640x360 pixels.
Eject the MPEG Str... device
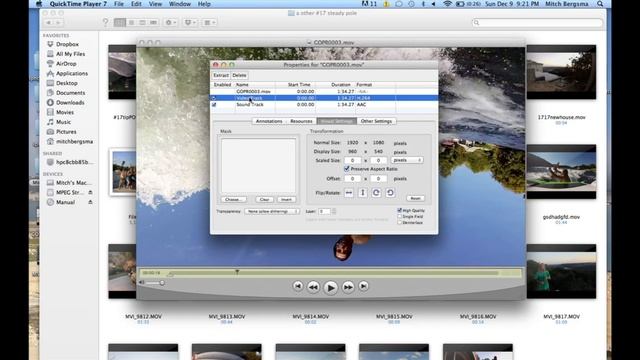tap(90, 192)
